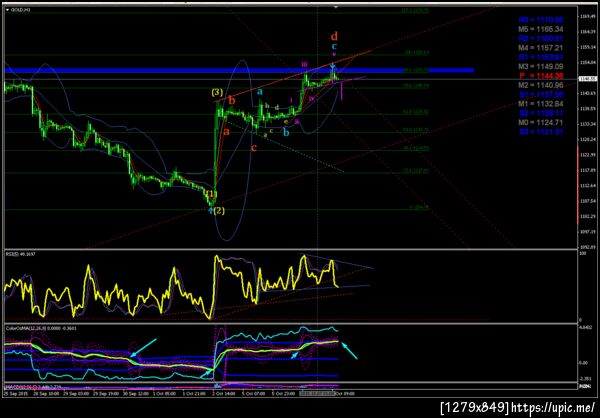Click the yellow (3) wave label
600x418 pixels.
[217, 93]
